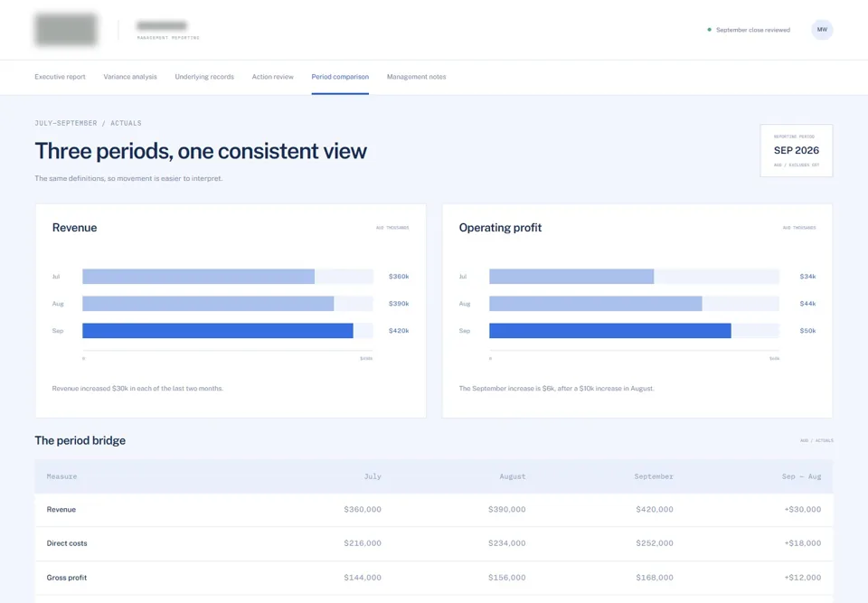Click the $360,000 July revenue cell
The image size is (868, 603).
363,509
